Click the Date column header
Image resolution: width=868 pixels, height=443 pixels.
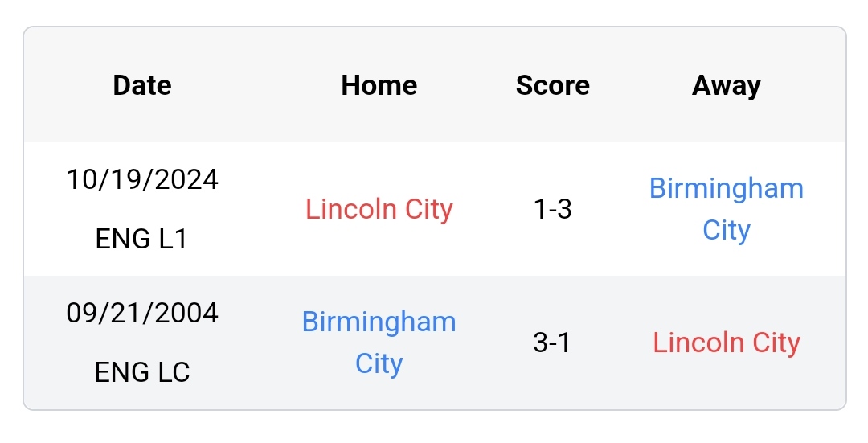coord(142,85)
